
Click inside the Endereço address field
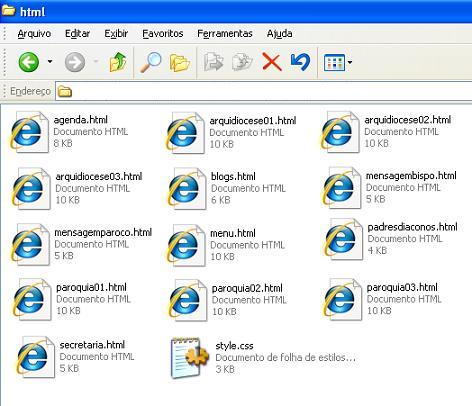pos(263,91)
